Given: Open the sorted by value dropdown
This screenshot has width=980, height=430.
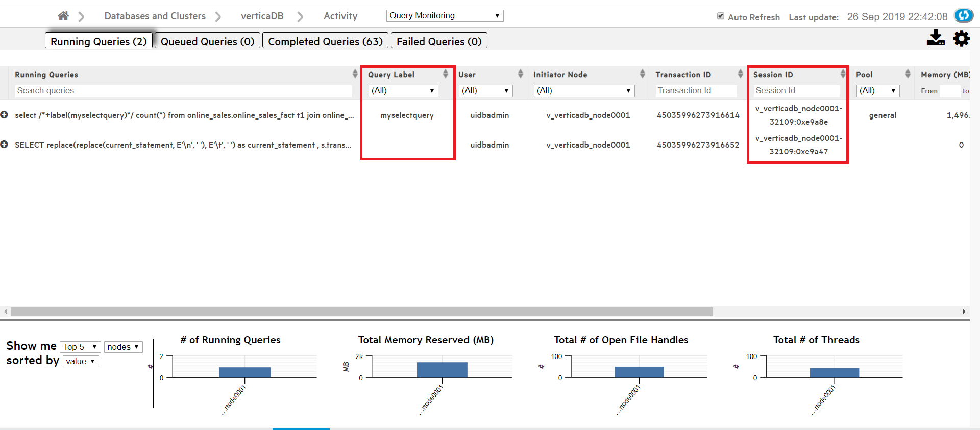Looking at the screenshot, I should tap(81, 361).
